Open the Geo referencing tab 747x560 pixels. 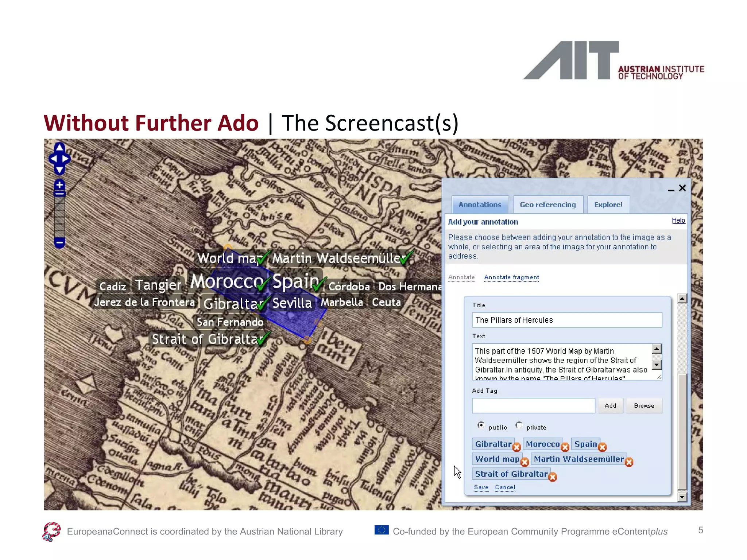548,205
